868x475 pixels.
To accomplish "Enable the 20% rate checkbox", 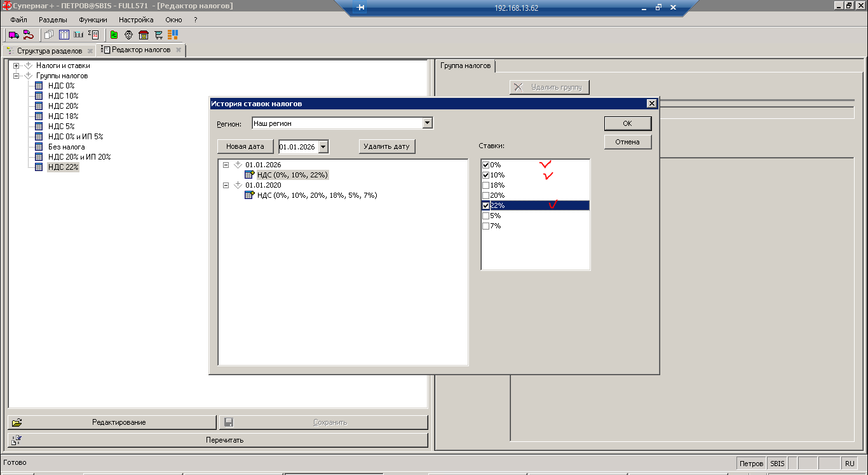I will click(x=486, y=195).
